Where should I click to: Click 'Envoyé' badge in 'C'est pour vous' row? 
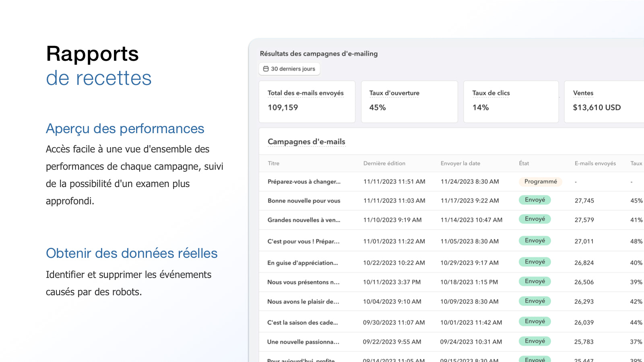(535, 241)
